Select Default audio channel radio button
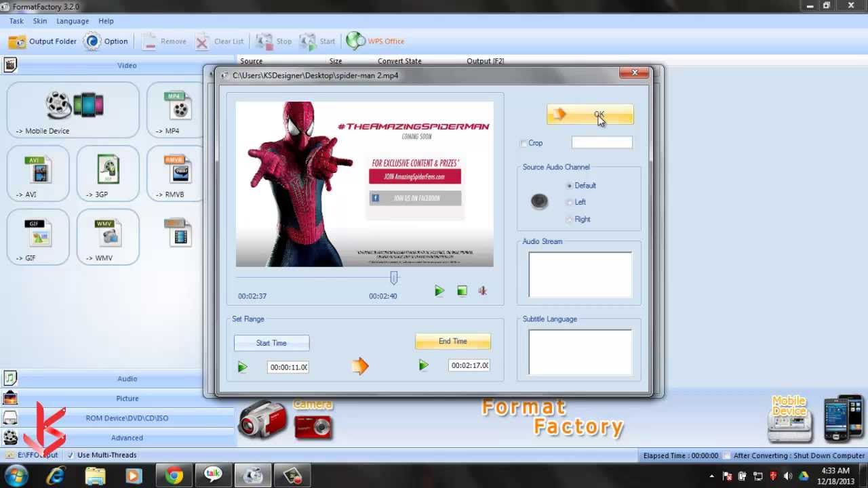The width and height of the screenshot is (868, 488). [570, 185]
